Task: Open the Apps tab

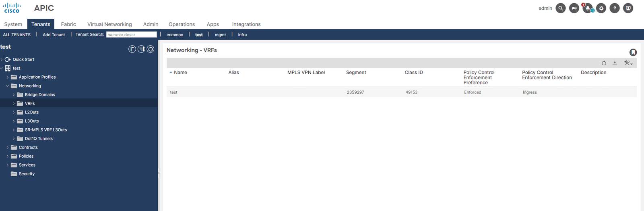Action: [x=213, y=24]
